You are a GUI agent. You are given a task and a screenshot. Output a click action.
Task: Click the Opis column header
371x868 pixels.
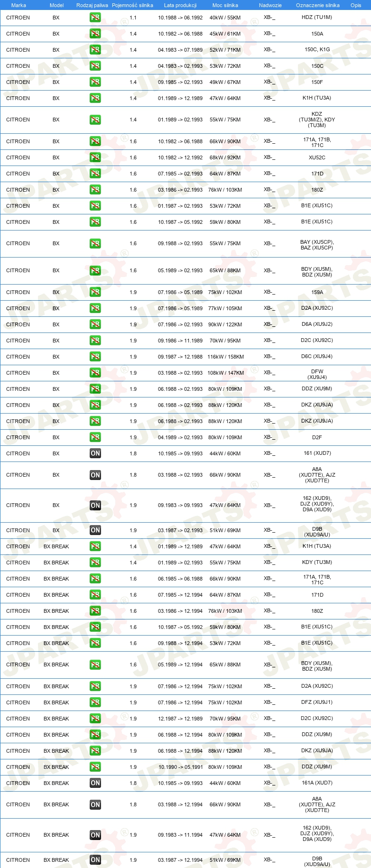356,5
